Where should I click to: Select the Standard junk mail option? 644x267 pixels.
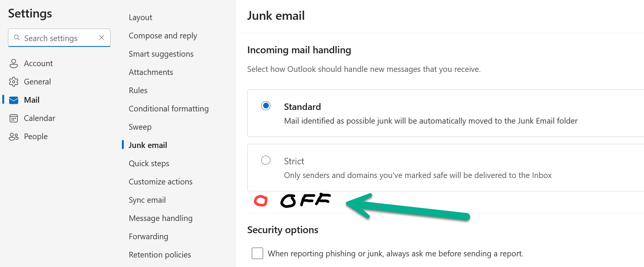pyautogui.click(x=266, y=106)
